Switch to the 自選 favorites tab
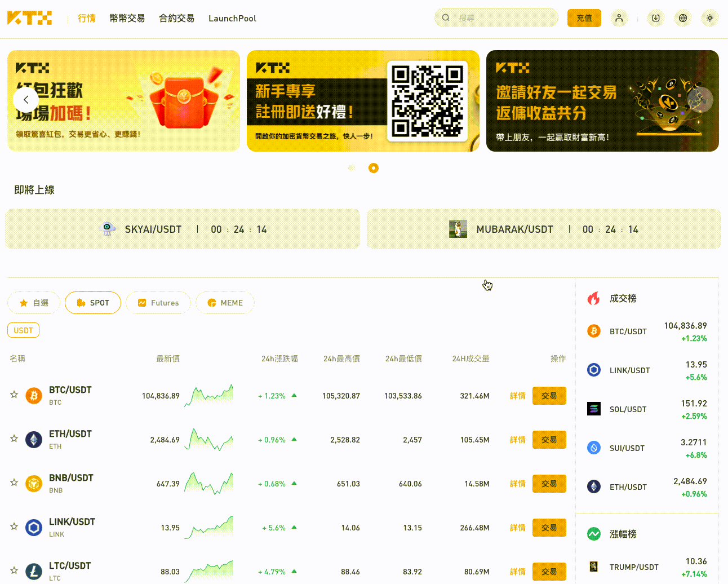The width and height of the screenshot is (728, 584). [34, 303]
